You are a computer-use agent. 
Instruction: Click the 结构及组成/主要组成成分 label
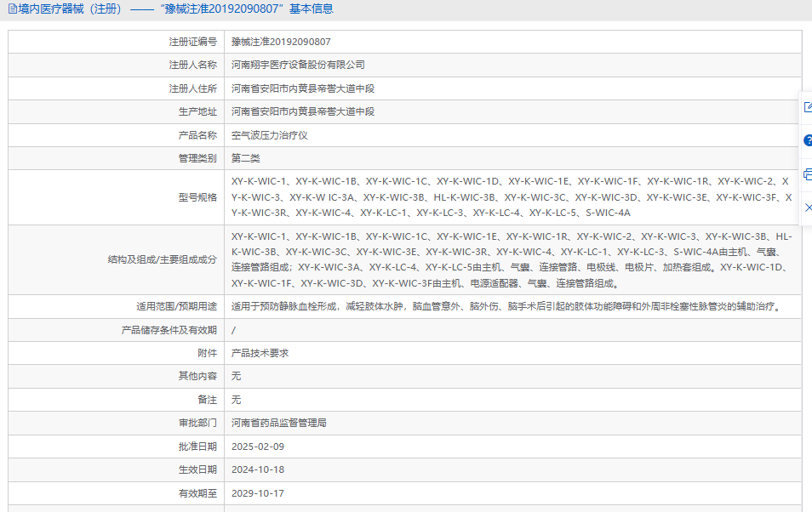pos(163,259)
